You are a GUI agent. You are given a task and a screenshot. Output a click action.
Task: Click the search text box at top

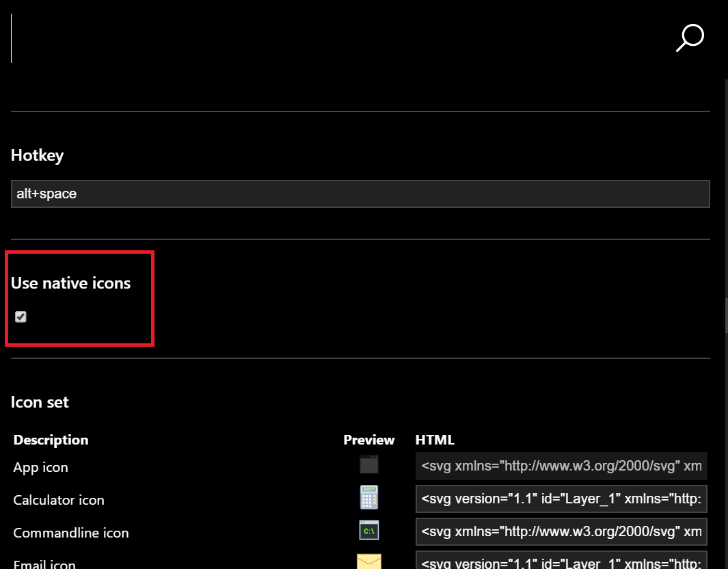coord(339,38)
